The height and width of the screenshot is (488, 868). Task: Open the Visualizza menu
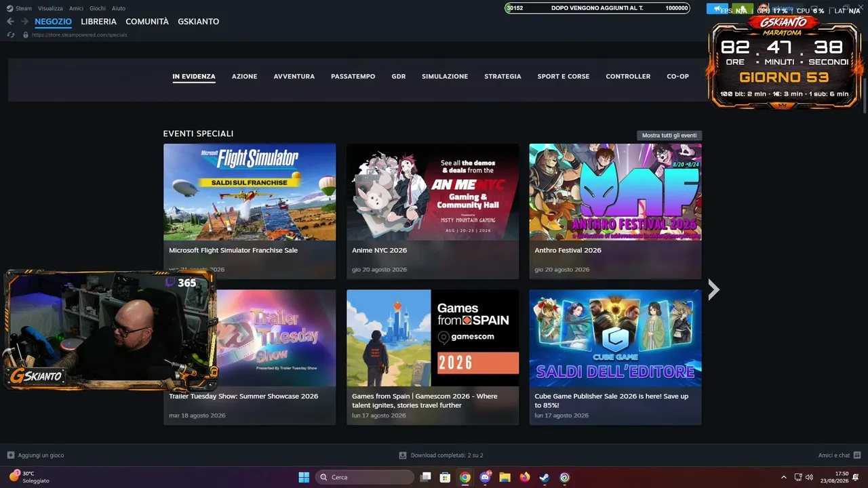50,8
